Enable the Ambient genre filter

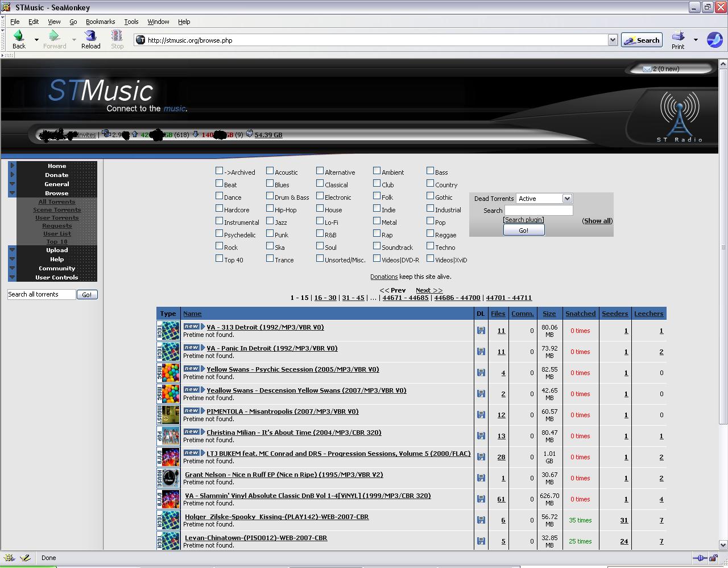(x=377, y=171)
